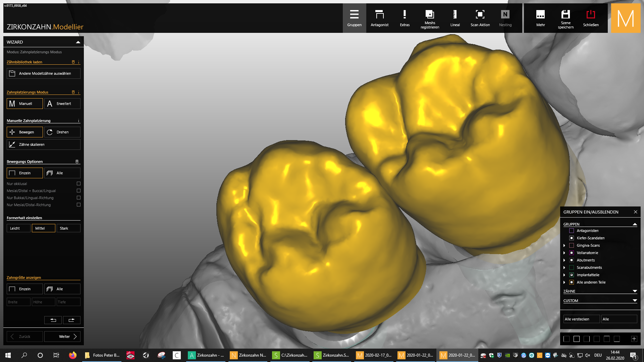Open the Extras exclamation tool
Viewport: 644px width, 362px height.
pyautogui.click(x=405, y=18)
